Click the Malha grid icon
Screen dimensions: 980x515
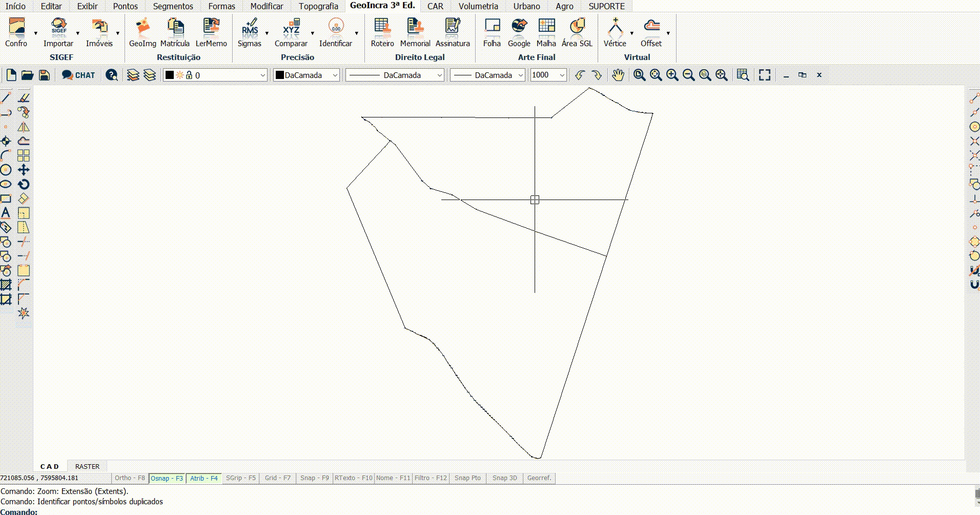pyautogui.click(x=546, y=33)
